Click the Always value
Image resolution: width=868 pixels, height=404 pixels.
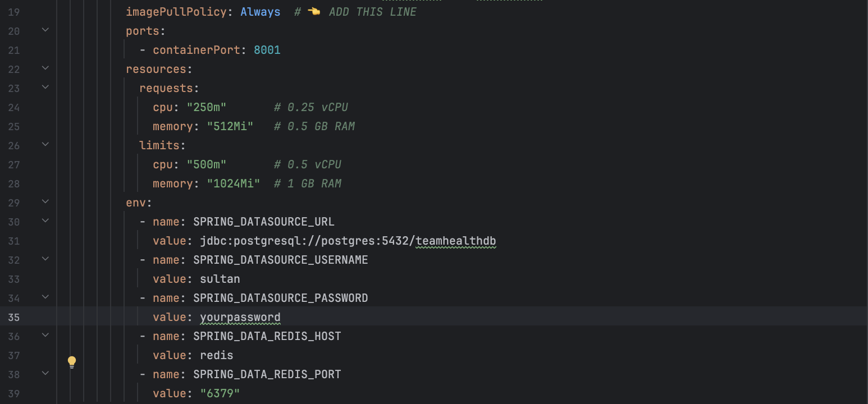tap(261, 12)
